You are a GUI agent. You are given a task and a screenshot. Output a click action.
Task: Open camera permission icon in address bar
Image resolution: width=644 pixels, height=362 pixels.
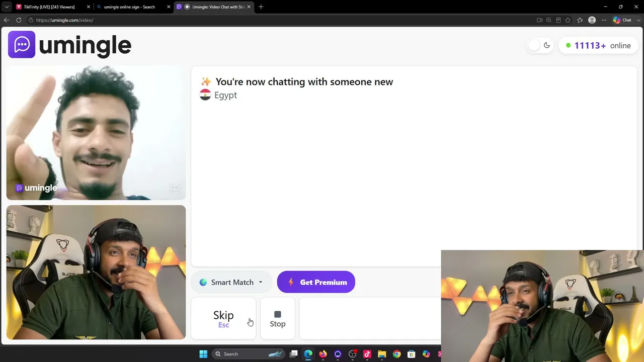[539, 20]
